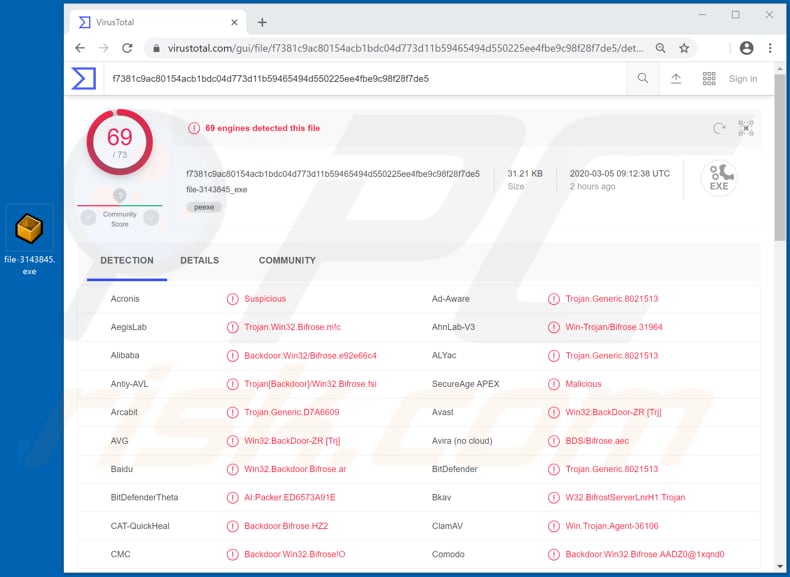Click the Avira (no cloud) engine name
The height and width of the screenshot is (577, 790).
[x=462, y=441]
